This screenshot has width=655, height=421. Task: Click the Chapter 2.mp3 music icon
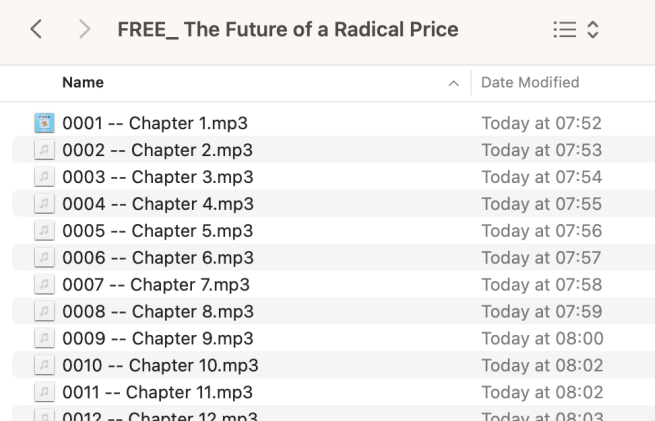point(44,150)
